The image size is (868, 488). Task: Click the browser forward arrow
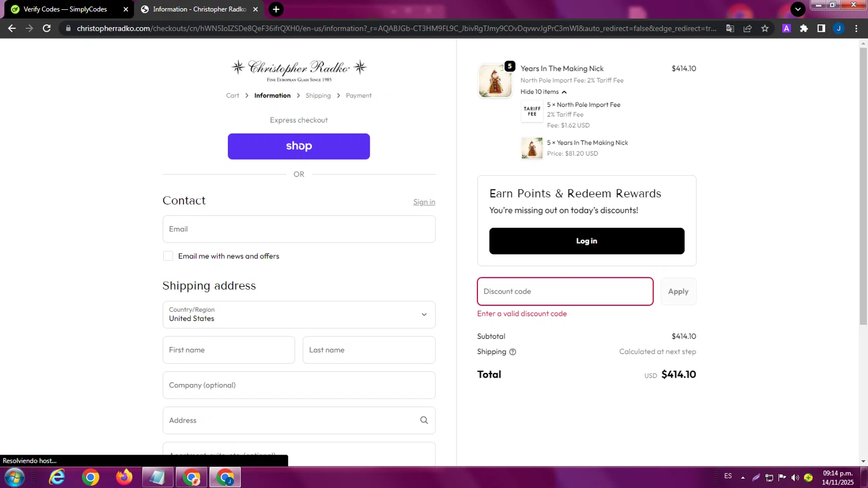click(x=29, y=28)
